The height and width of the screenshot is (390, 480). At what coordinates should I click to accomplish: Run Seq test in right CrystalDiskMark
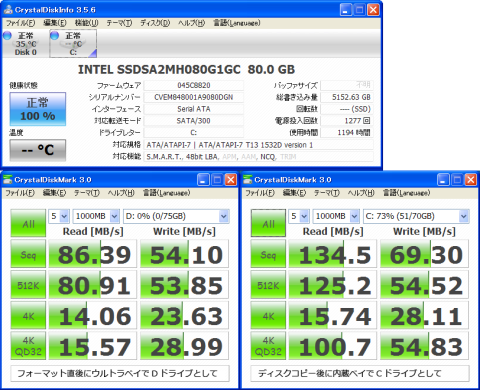pos(268,254)
